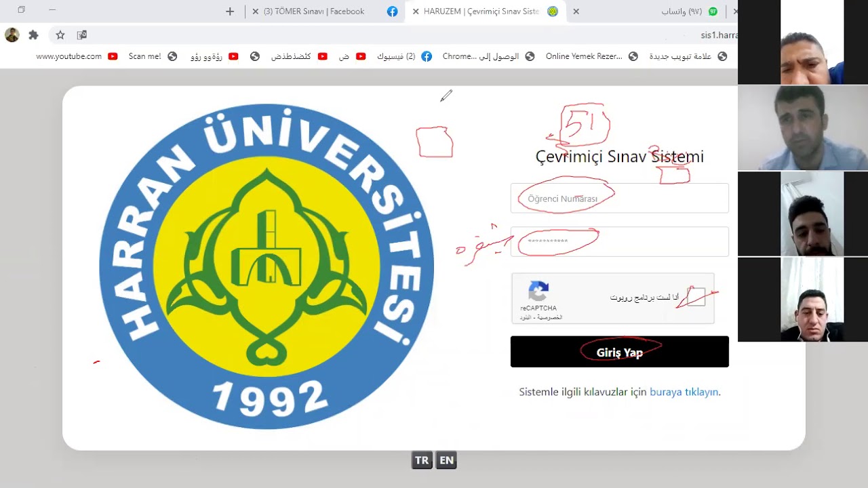Open the Scan me! bookmark
Screen dimensions: 868x488
coord(153,56)
